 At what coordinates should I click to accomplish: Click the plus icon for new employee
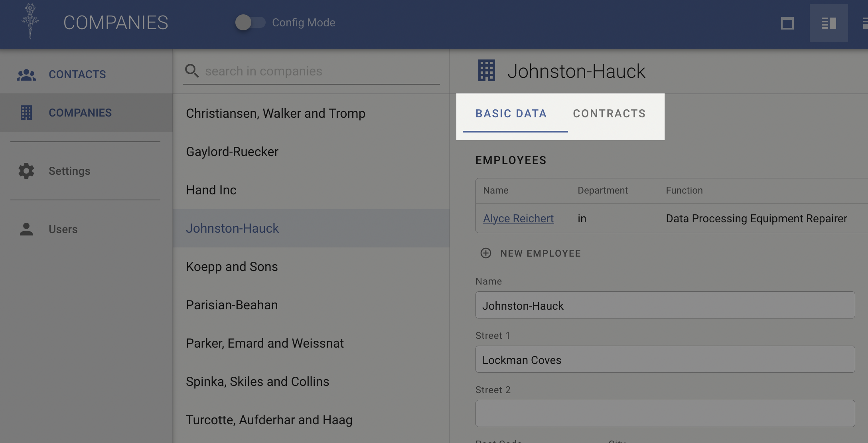(485, 253)
